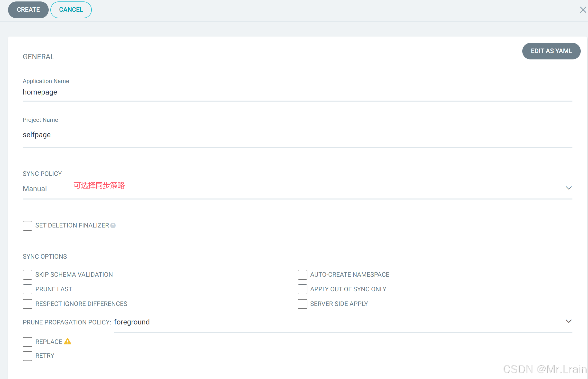Focus the Project Name field containing selfpage
This screenshot has width=588, height=379.
pyautogui.click(x=297, y=135)
